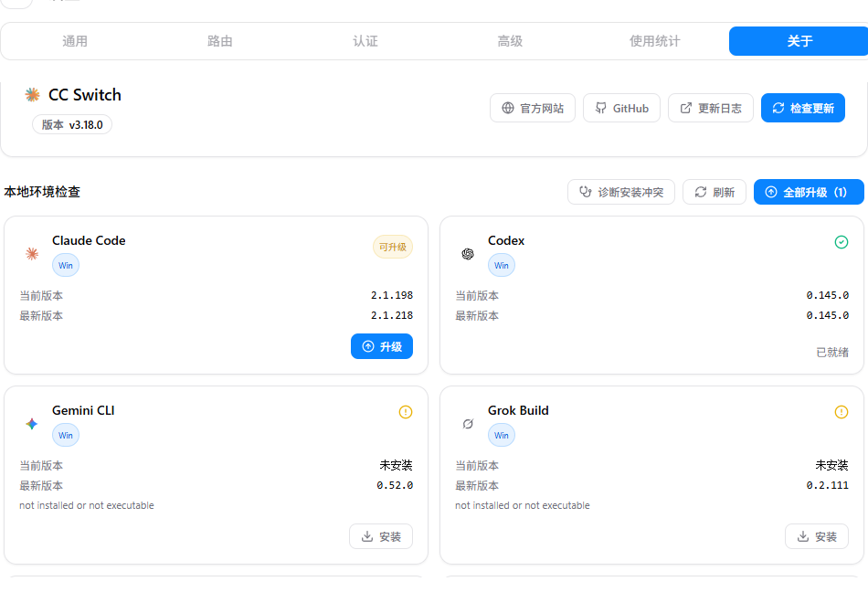The image size is (868, 592).
Task: Click the Grok Build title text
Action: tap(518, 410)
